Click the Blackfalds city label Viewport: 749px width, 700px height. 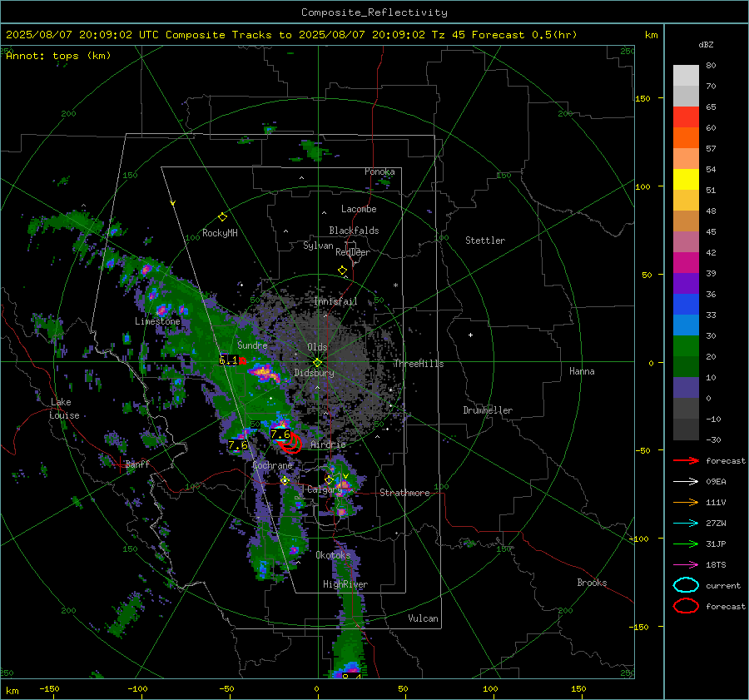coord(354,231)
